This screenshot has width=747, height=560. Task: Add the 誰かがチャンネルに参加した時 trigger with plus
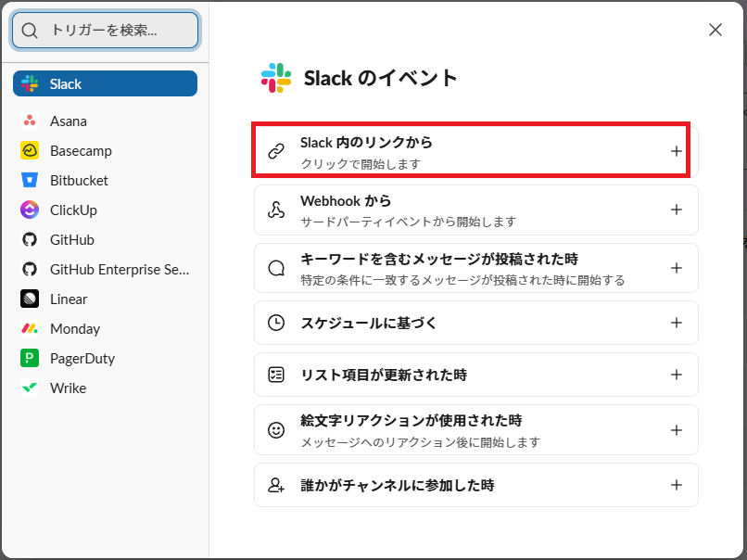(x=676, y=485)
